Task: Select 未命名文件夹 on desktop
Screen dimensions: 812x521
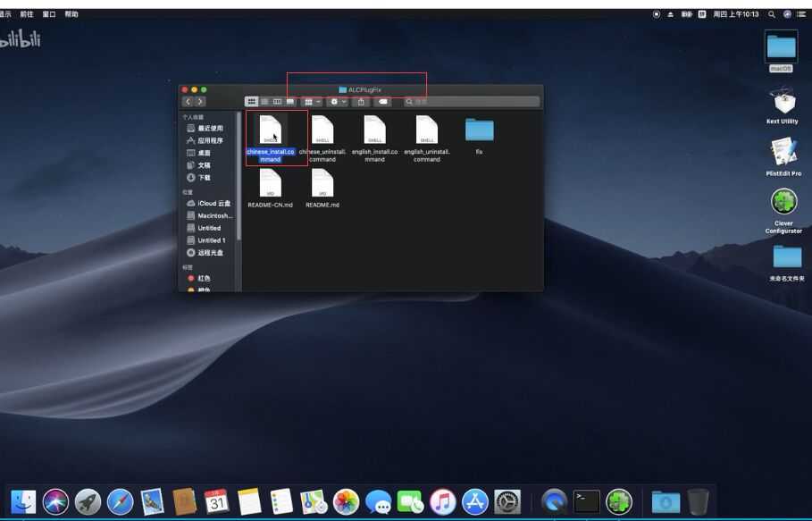Action: 787,263
